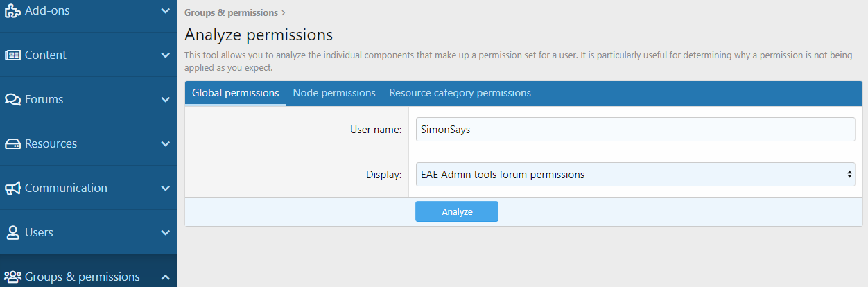
Task: Click the Communication megaphone icon
Action: click(12, 189)
